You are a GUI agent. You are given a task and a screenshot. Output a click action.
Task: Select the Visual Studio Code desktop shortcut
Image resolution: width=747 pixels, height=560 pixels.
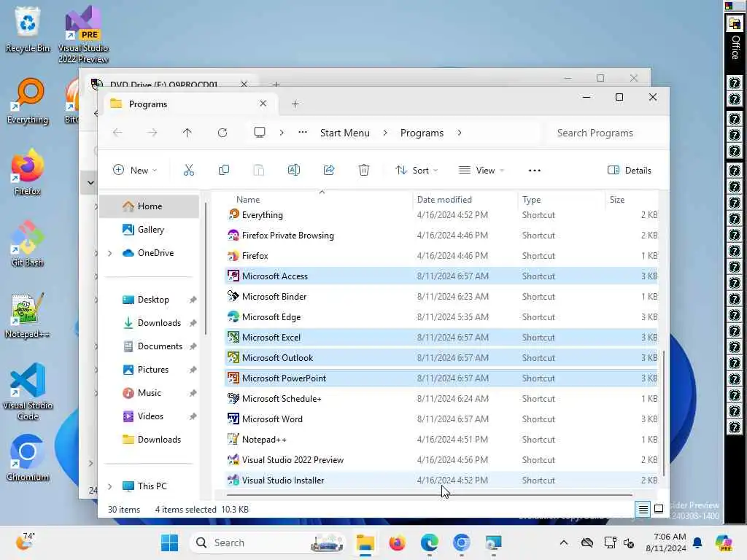pyautogui.click(x=28, y=392)
